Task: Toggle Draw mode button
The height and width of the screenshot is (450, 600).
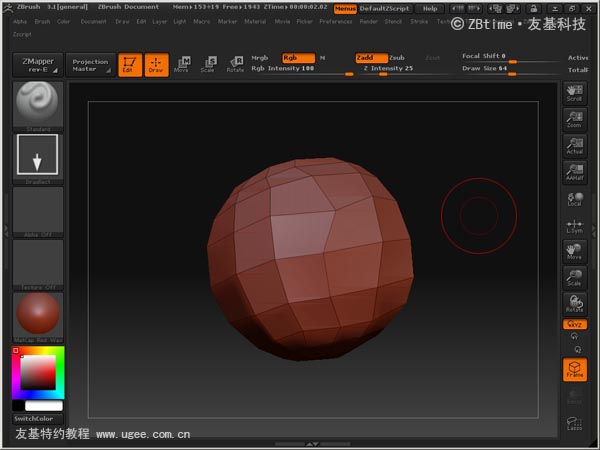Action: [156, 65]
